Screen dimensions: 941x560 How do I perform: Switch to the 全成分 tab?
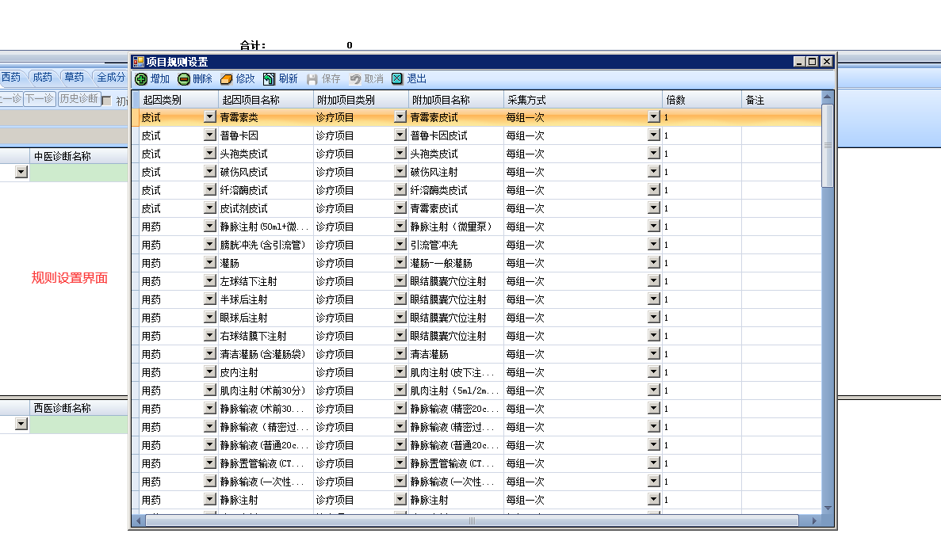110,78
